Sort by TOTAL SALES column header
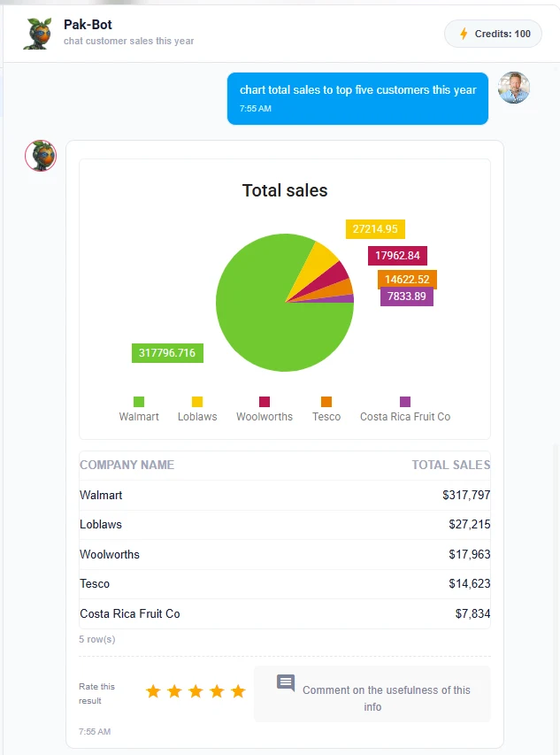 tap(451, 465)
